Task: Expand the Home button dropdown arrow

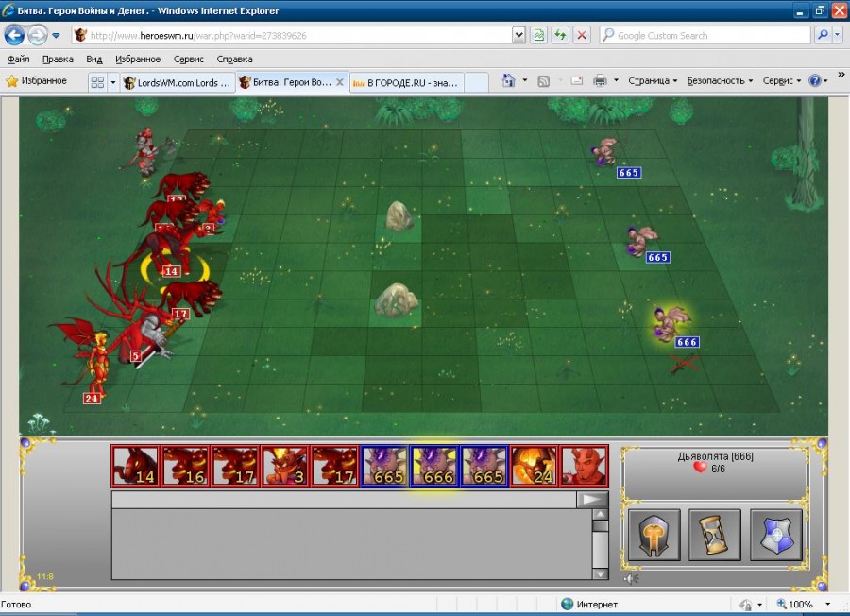Action: click(x=525, y=81)
